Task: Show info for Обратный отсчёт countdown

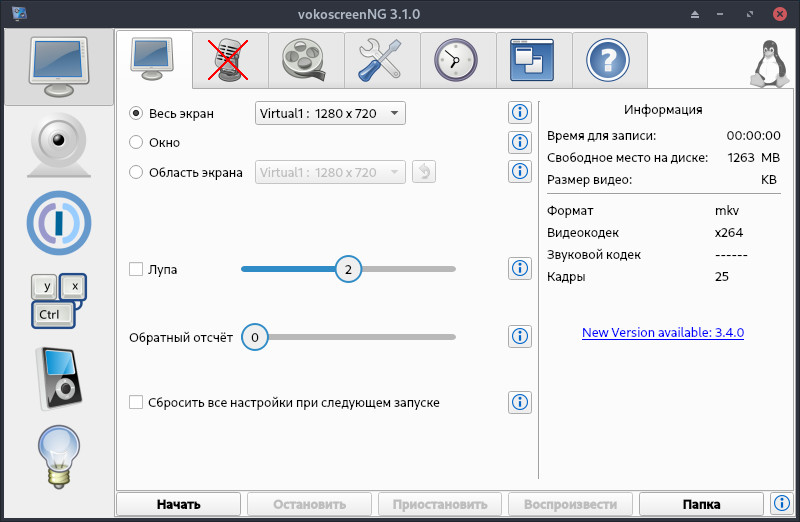Action: 520,336
